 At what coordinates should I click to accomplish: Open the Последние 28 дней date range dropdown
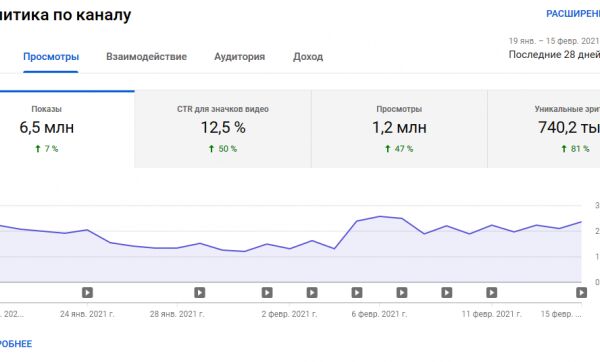554,55
